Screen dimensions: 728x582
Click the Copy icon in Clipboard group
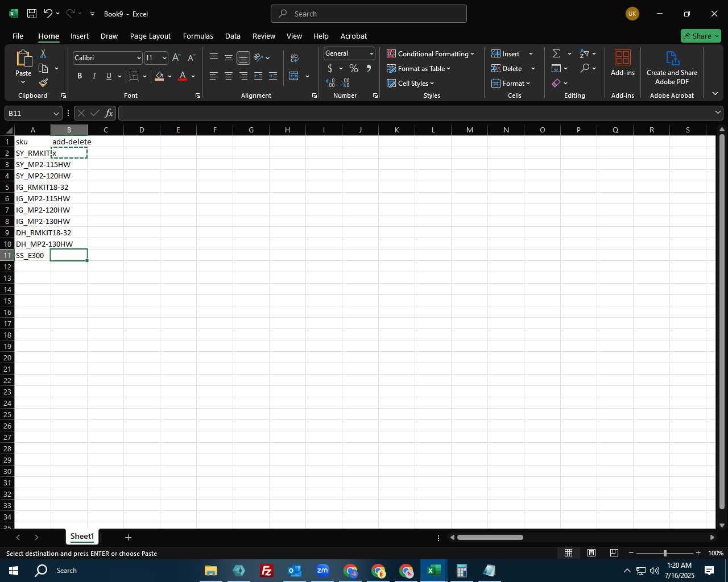pos(43,68)
